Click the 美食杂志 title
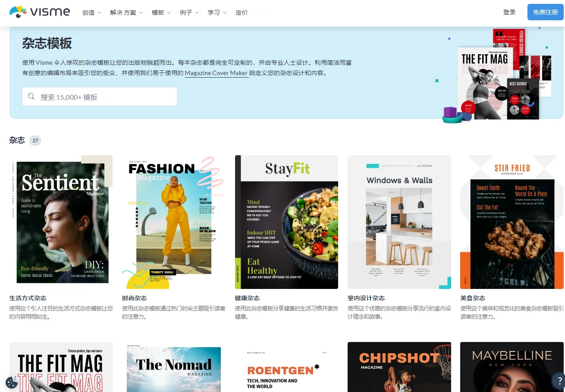 (x=473, y=298)
